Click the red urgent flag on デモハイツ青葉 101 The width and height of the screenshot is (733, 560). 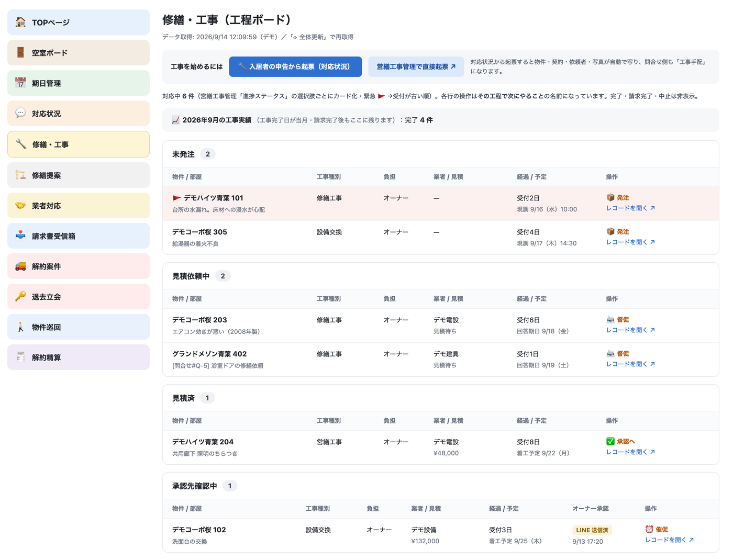[176, 198]
